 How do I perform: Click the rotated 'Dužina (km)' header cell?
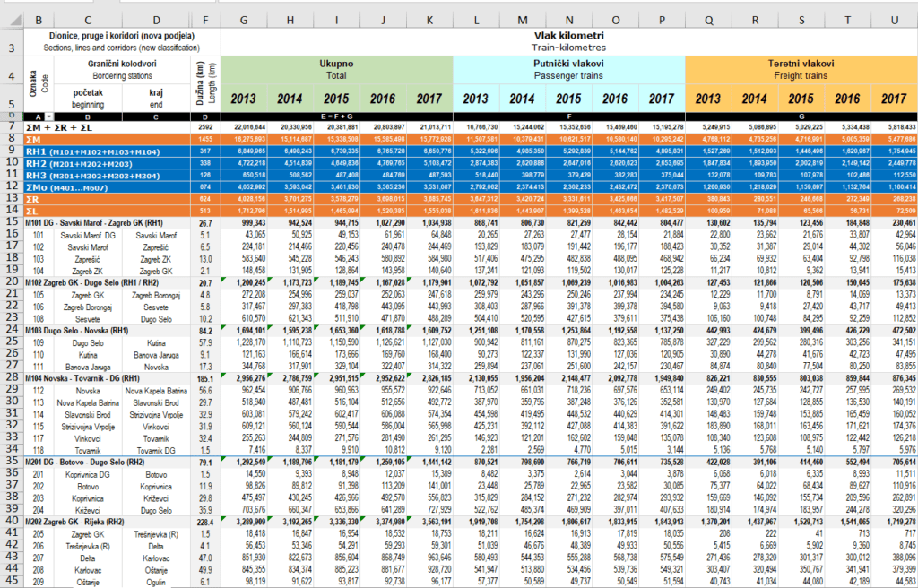[x=205, y=84]
